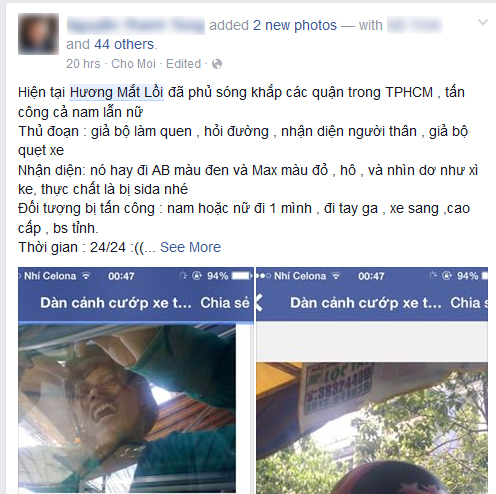Open the Cho Moi location link
Image resolution: width=496 pixels, height=494 pixels.
point(133,64)
